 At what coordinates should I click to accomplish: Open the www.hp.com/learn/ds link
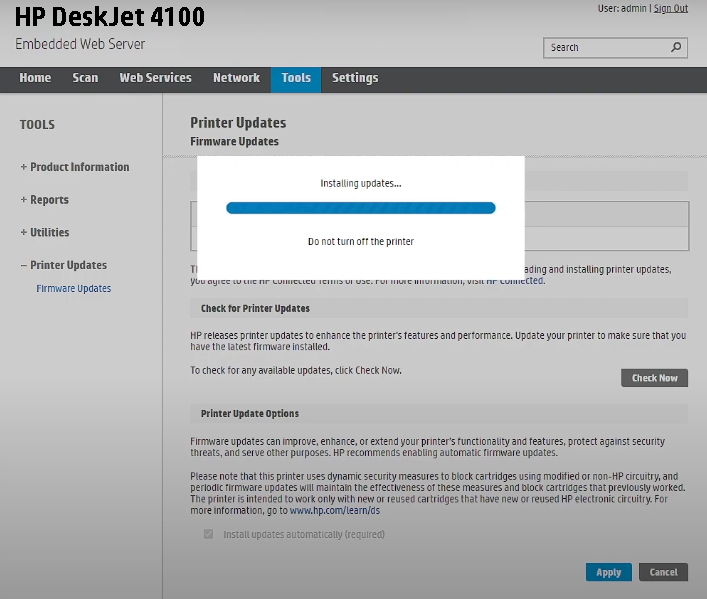[x=335, y=511]
